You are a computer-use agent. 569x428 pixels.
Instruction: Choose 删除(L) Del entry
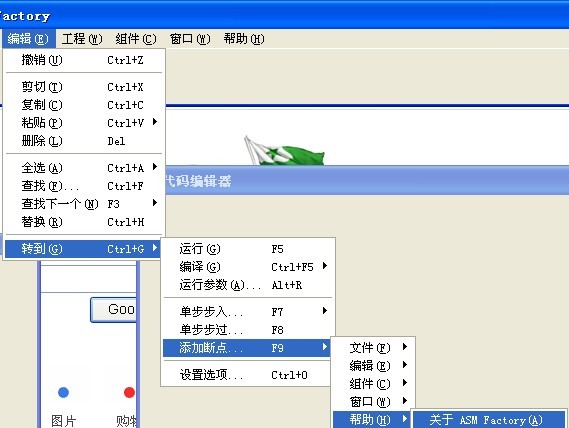pos(84,141)
